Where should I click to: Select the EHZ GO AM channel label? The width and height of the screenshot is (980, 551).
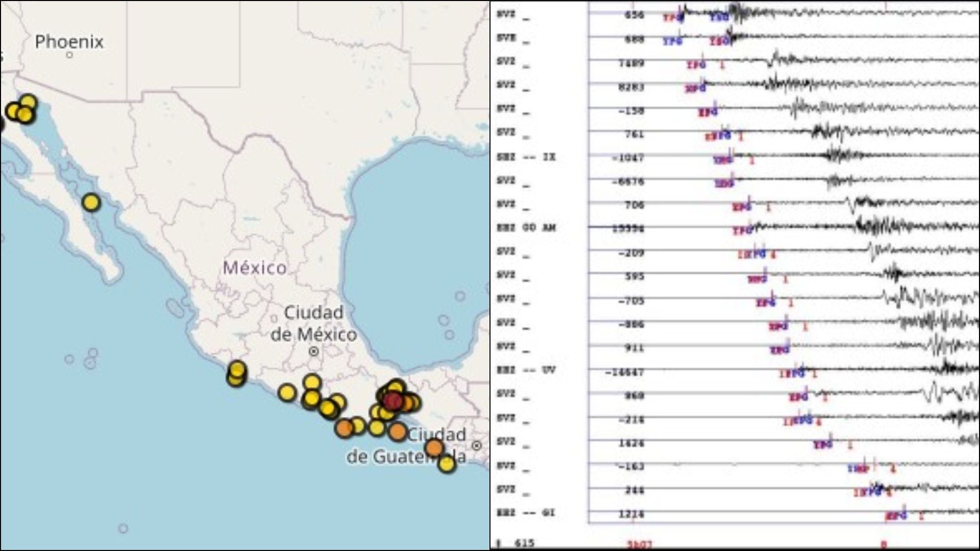point(526,228)
